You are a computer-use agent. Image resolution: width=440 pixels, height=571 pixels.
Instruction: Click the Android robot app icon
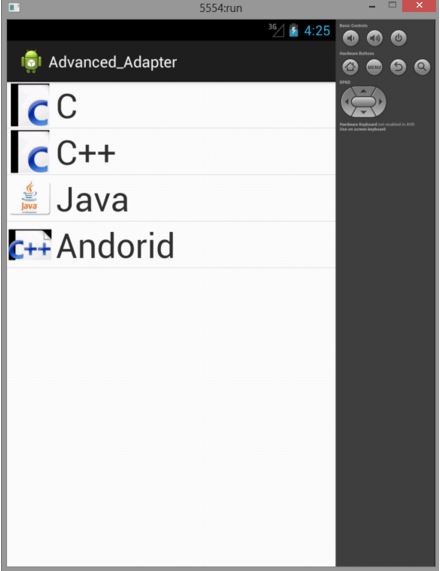31,62
